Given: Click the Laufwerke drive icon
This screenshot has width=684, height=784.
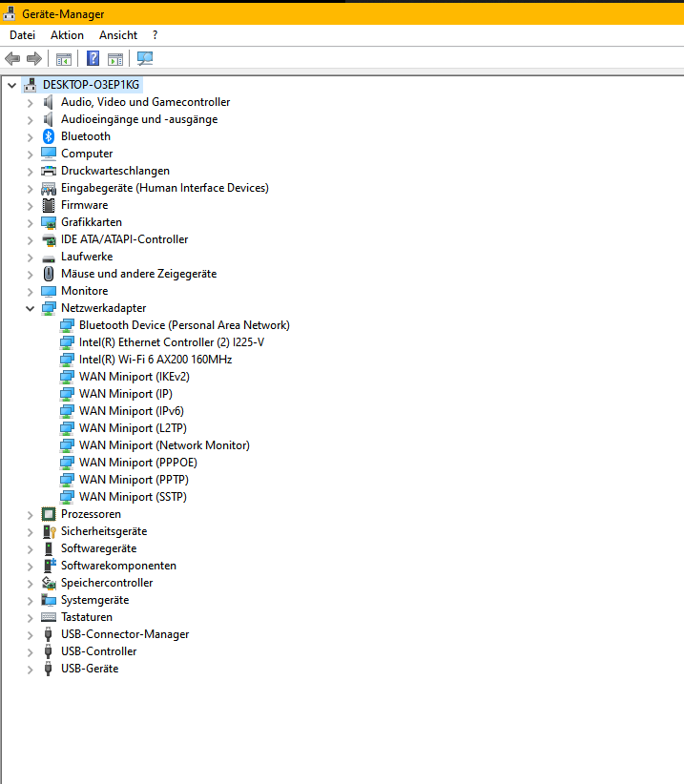Looking at the screenshot, I should (49, 258).
